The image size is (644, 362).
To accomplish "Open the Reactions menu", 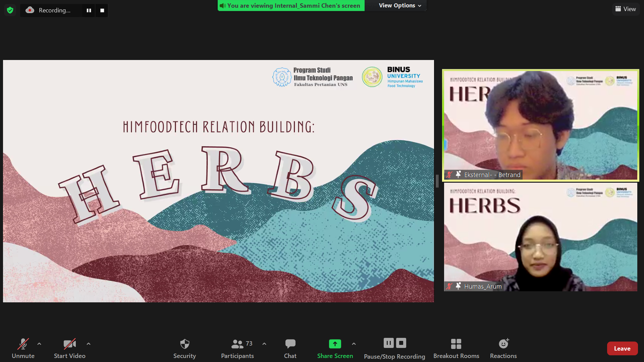I will (503, 348).
